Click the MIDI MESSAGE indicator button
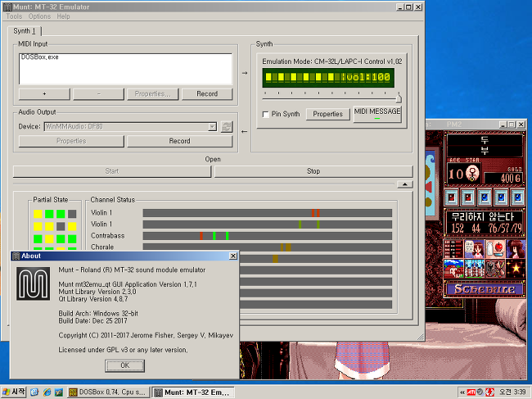532x399 pixels. 377,113
